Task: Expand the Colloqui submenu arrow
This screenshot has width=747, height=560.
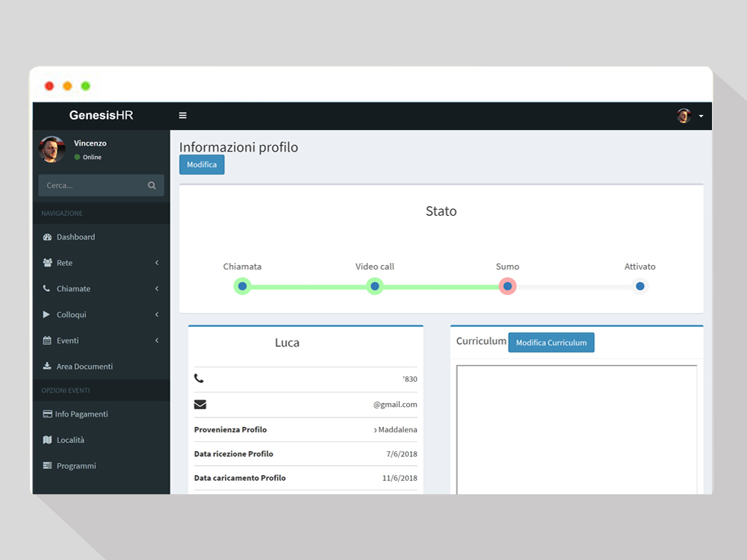Action: [x=157, y=315]
